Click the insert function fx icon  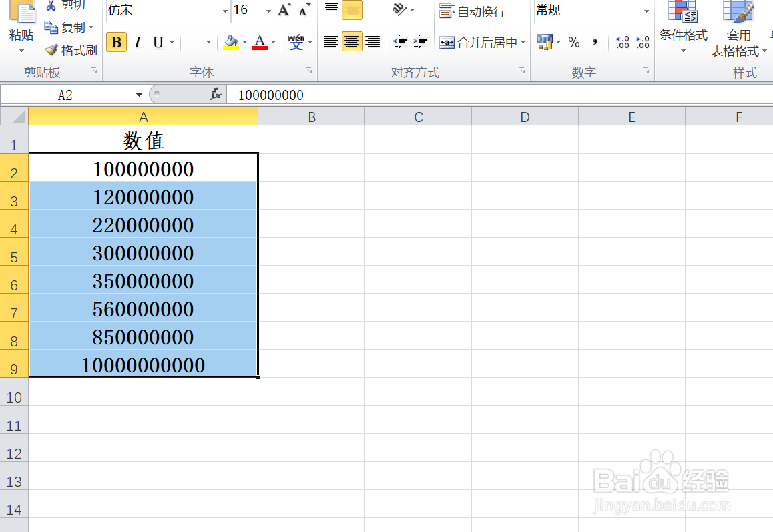216,94
